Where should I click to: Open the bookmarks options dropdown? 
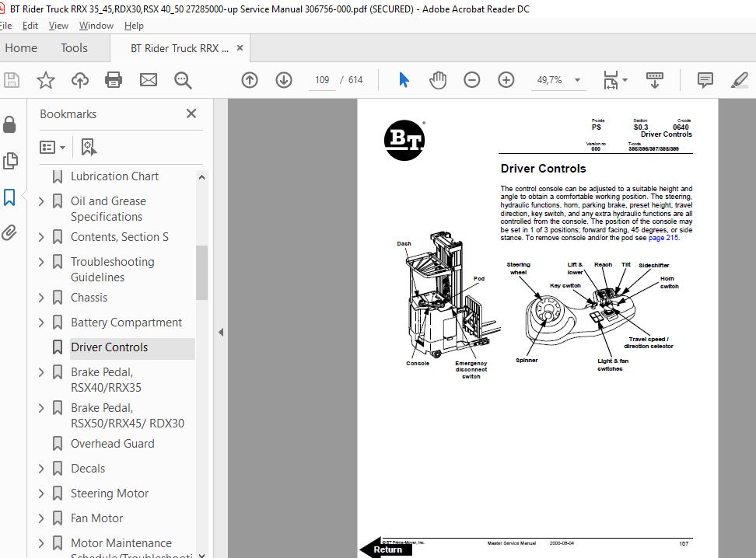[52, 148]
